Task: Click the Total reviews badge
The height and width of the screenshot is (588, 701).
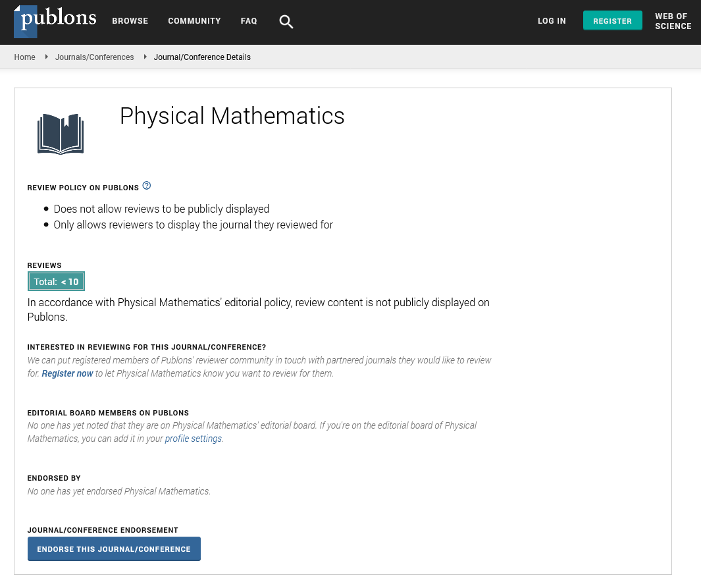Action: coord(57,282)
